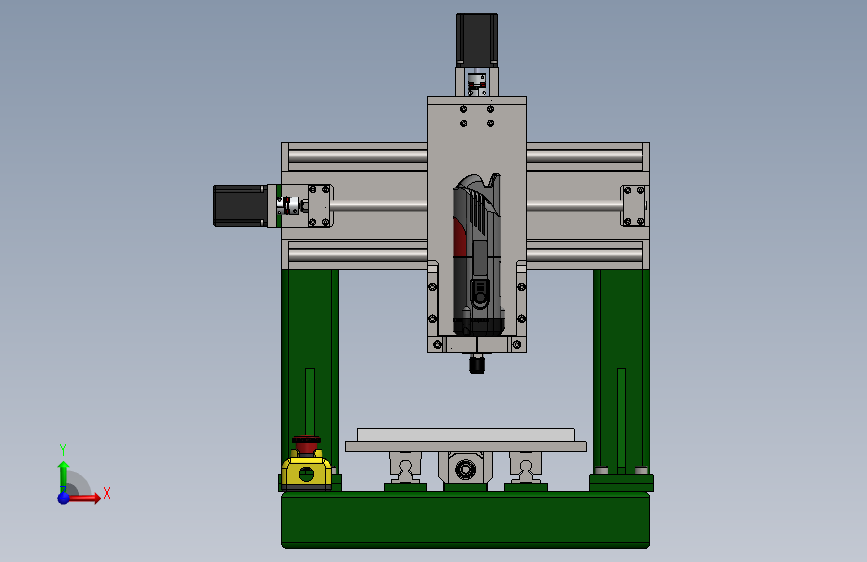Pick the right linear bearing block under table

[525, 467]
